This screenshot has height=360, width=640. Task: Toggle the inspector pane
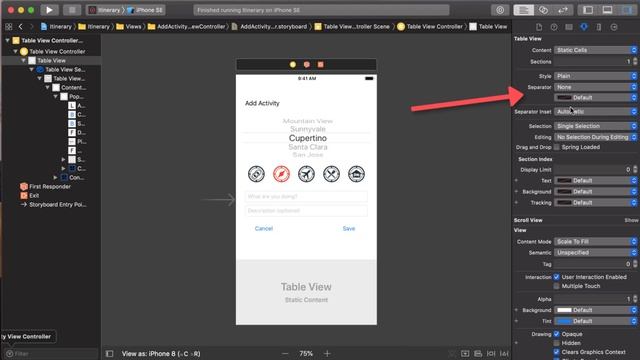click(x=627, y=10)
